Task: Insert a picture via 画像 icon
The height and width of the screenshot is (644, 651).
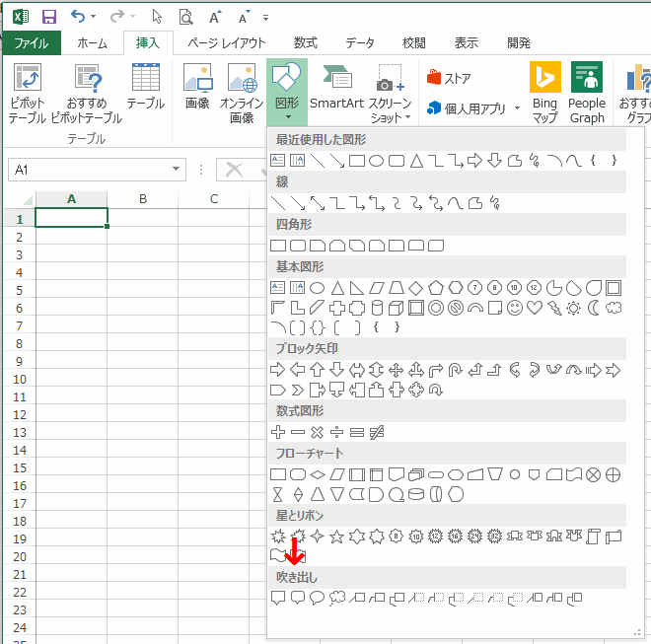Action: click(x=197, y=87)
